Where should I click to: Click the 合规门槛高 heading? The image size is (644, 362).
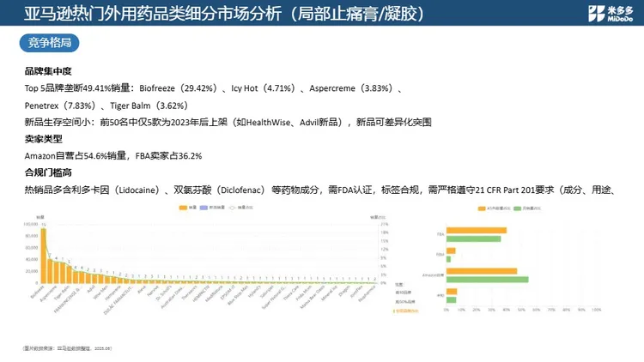tap(48, 172)
